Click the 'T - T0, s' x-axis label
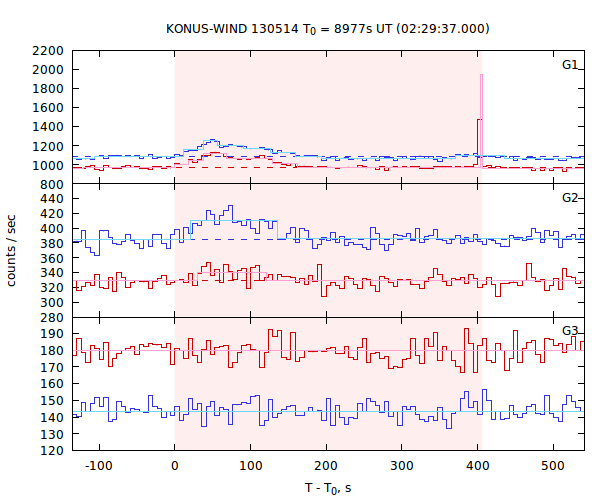The image size is (600, 500). coord(328,489)
